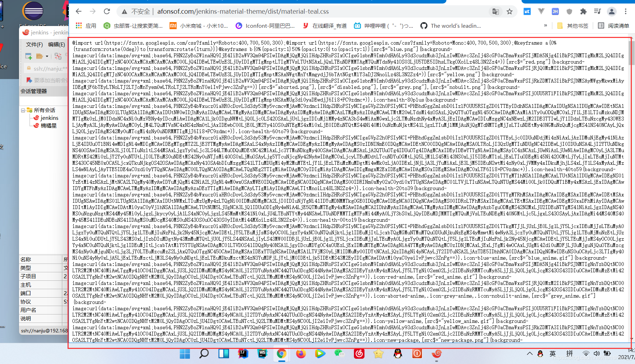Viewport: 635px width, 364px height.
Task: Open WebStorm from the taskbar
Action: pos(262,354)
